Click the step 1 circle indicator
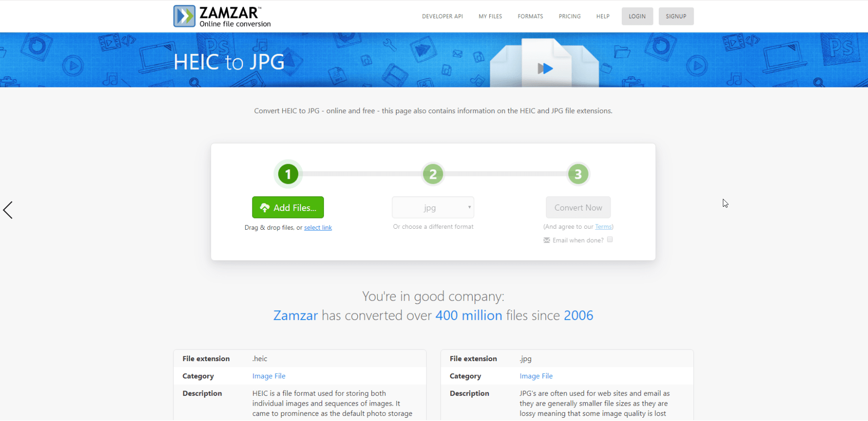Screen dimensions: 868x421 click(x=288, y=174)
